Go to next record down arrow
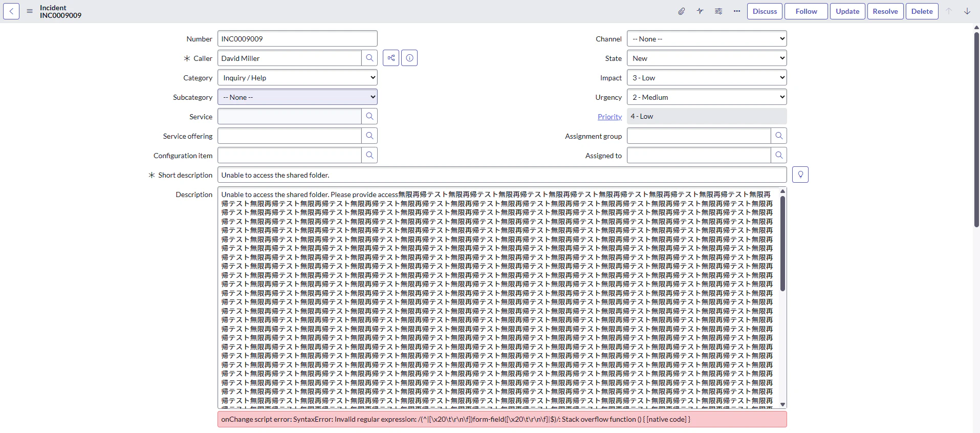 point(967,11)
